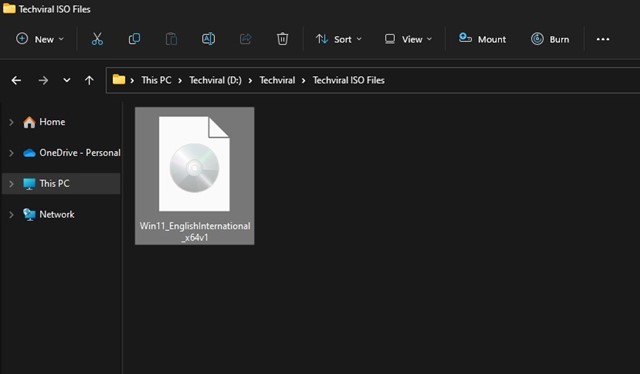This screenshot has width=640, height=374.
Task: Go forward using the arrow button
Action: 43,80
